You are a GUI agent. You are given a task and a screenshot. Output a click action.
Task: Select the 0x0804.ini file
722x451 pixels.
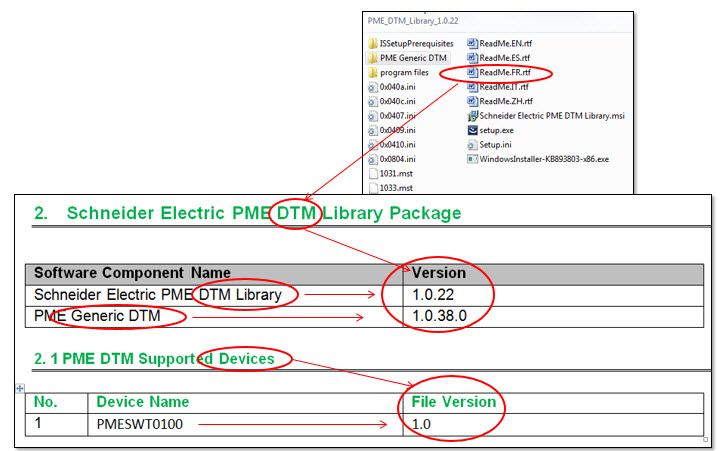[392, 159]
